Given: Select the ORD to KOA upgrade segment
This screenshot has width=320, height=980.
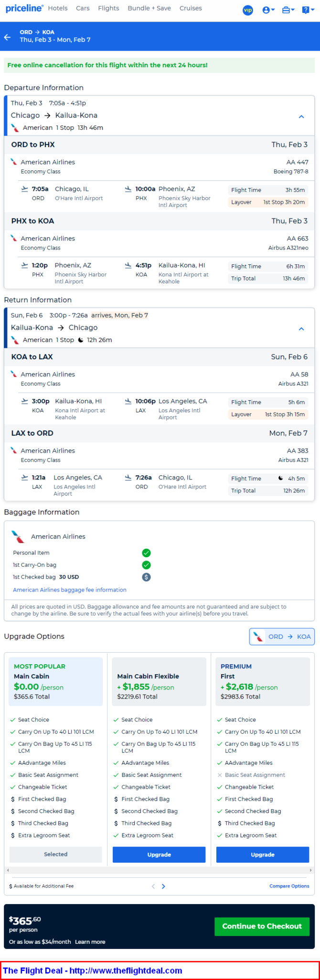Looking at the screenshot, I should click(282, 636).
